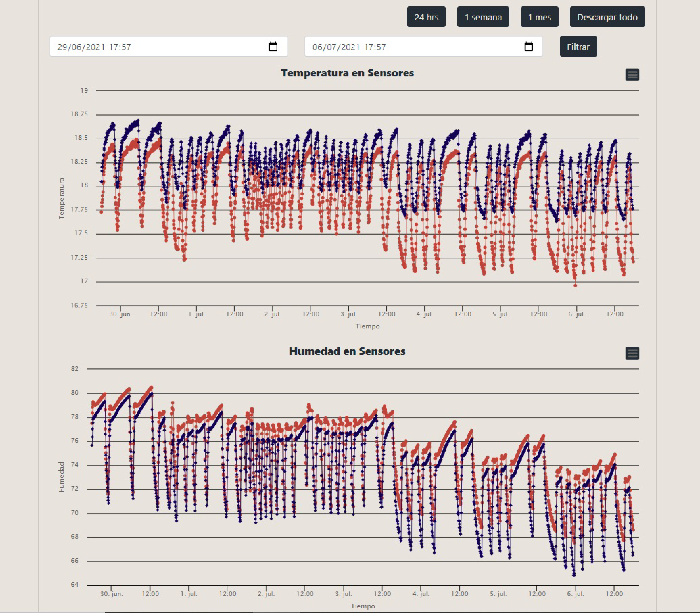Click the 17.75 value on the temperature axis
700x613 pixels.
coord(79,209)
